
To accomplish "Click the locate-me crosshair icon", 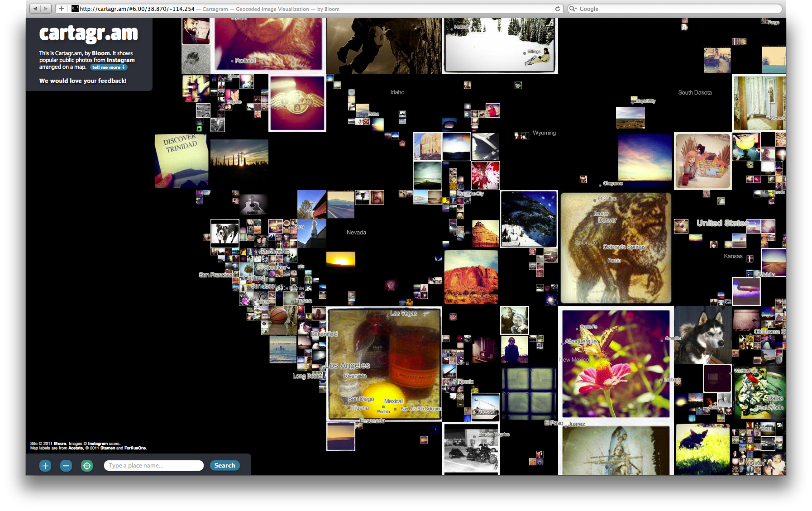I will [87, 466].
